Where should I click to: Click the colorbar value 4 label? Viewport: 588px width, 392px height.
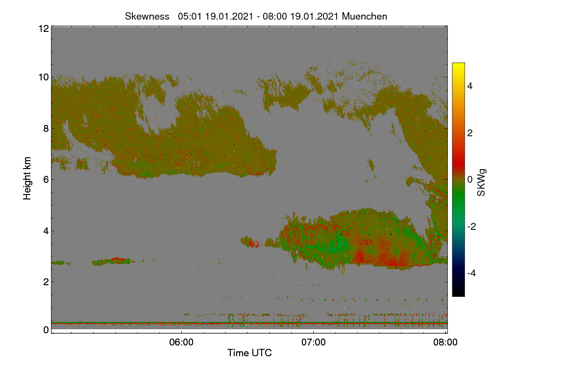pyautogui.click(x=469, y=86)
